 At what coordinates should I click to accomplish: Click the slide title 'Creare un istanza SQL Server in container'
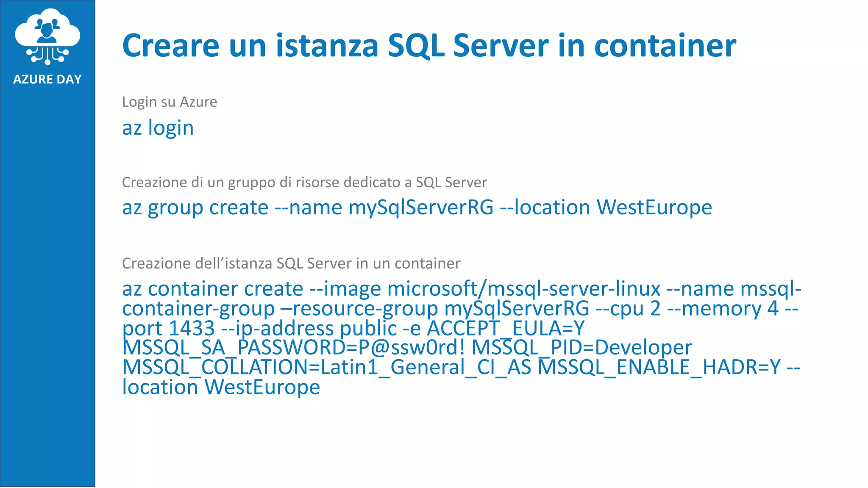point(429,46)
